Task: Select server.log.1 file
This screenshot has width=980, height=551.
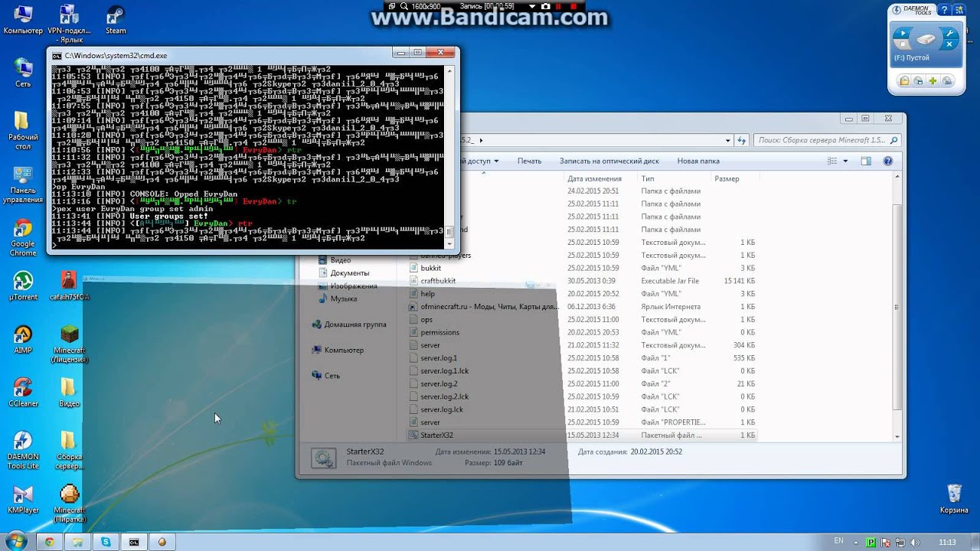Action: tap(438, 358)
